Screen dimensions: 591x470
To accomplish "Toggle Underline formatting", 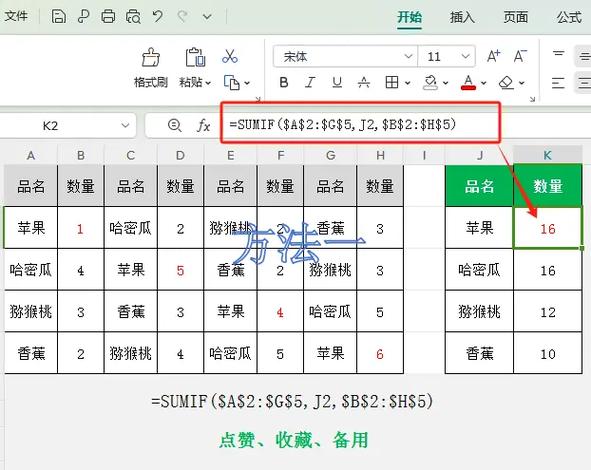I will [x=337, y=82].
